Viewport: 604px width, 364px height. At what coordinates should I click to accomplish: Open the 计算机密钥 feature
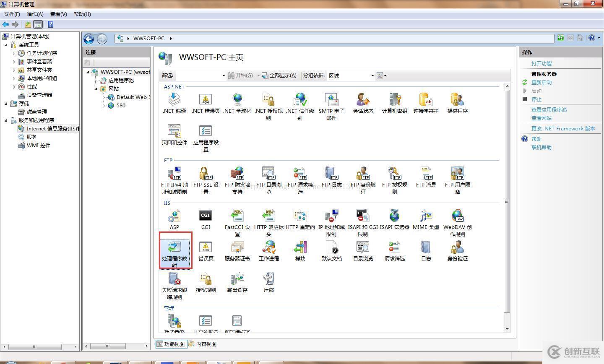(394, 103)
